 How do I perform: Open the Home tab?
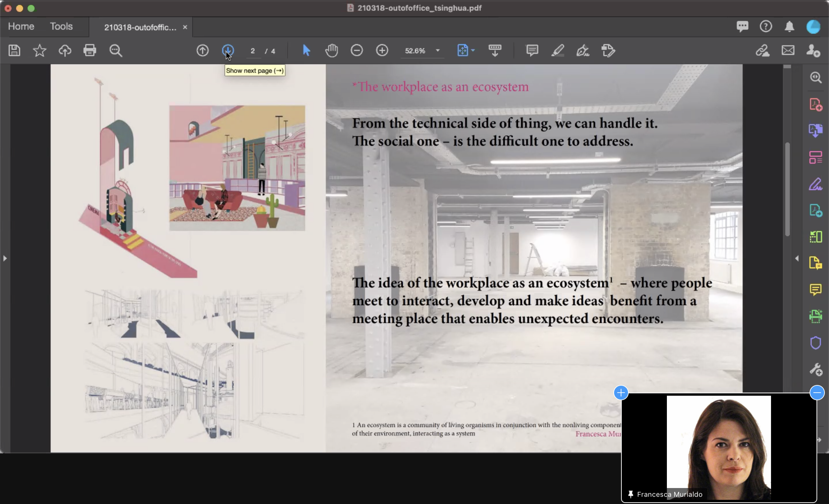[x=21, y=26]
